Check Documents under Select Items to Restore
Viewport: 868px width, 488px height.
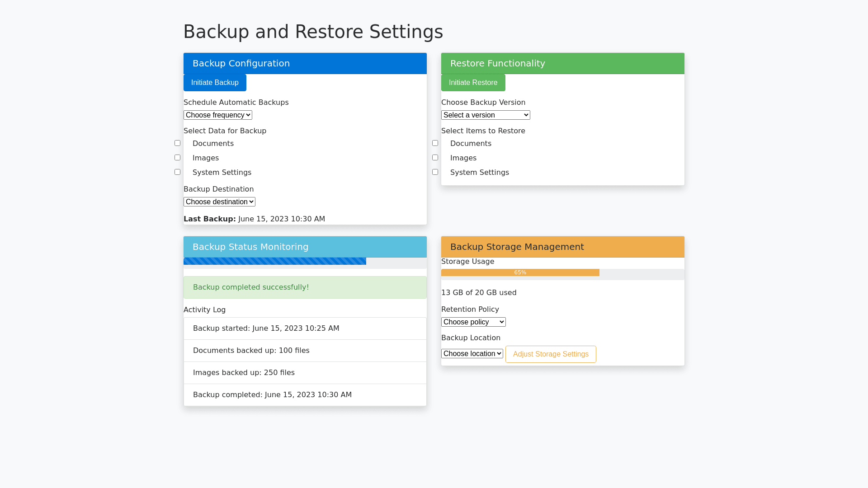coord(435,143)
